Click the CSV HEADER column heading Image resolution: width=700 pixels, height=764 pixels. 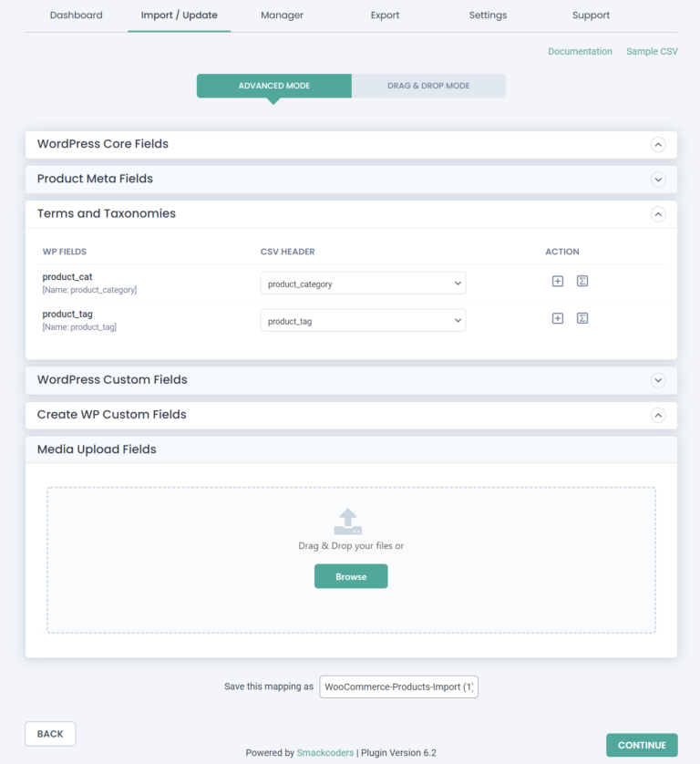[287, 252]
